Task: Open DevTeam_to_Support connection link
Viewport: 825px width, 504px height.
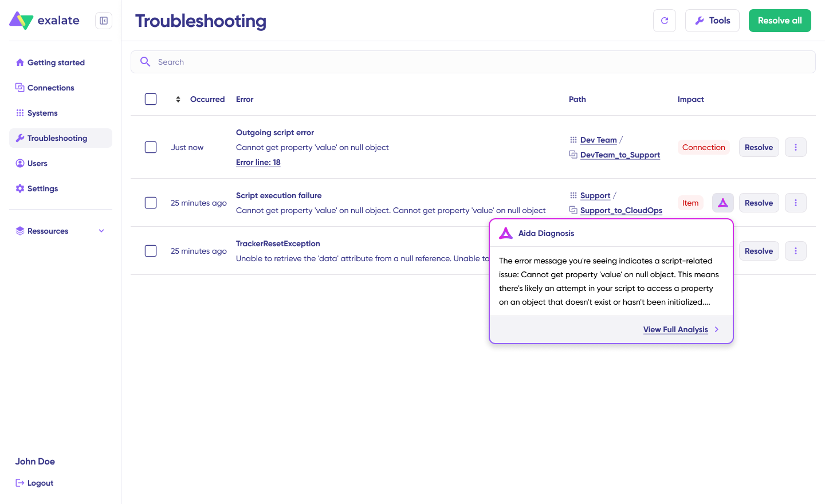Action: point(620,155)
